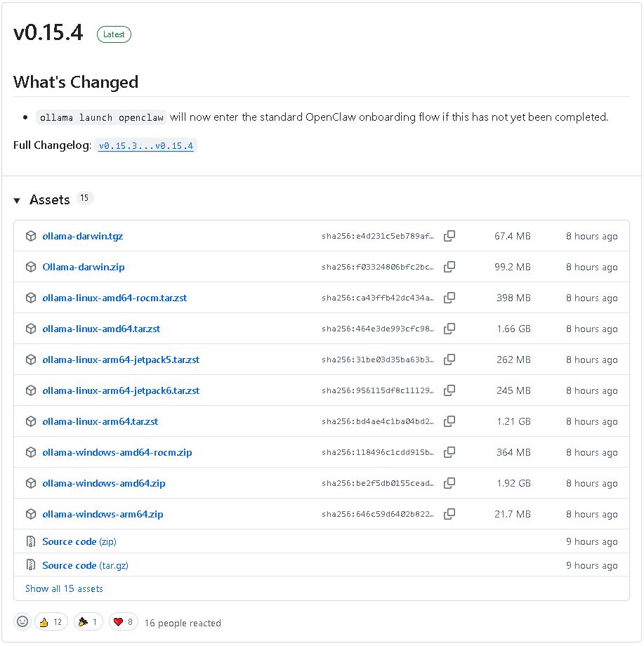This screenshot has height=646, width=644.
Task: Click package icon beside ollama-windows-arm64.zip
Action: click(31, 514)
